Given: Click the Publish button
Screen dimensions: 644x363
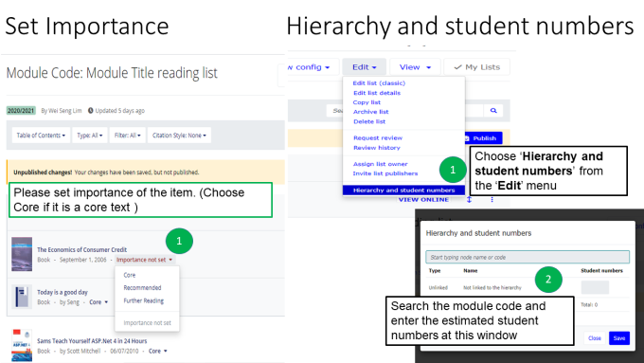Looking at the screenshot, I should coord(483,138).
